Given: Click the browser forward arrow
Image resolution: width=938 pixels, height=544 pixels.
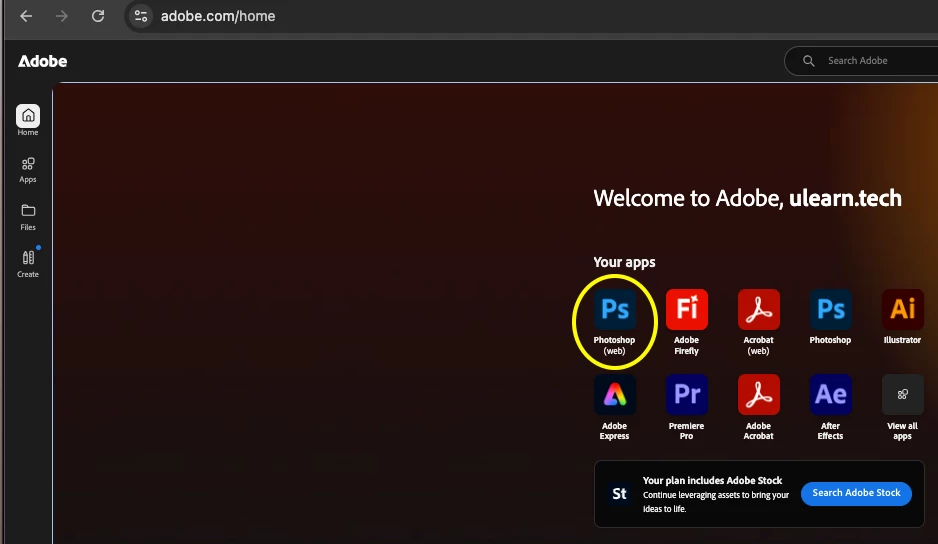Looking at the screenshot, I should tap(62, 16).
